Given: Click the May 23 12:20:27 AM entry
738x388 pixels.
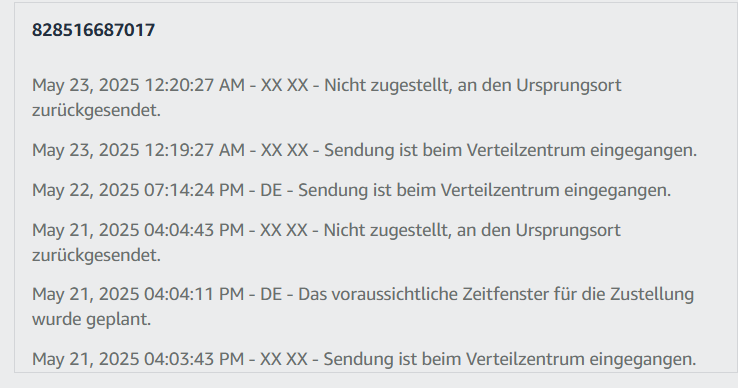Looking at the screenshot, I should click(327, 97).
